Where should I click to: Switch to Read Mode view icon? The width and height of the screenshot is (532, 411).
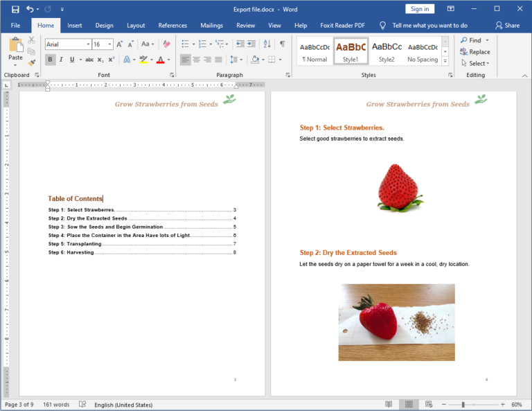point(389,404)
